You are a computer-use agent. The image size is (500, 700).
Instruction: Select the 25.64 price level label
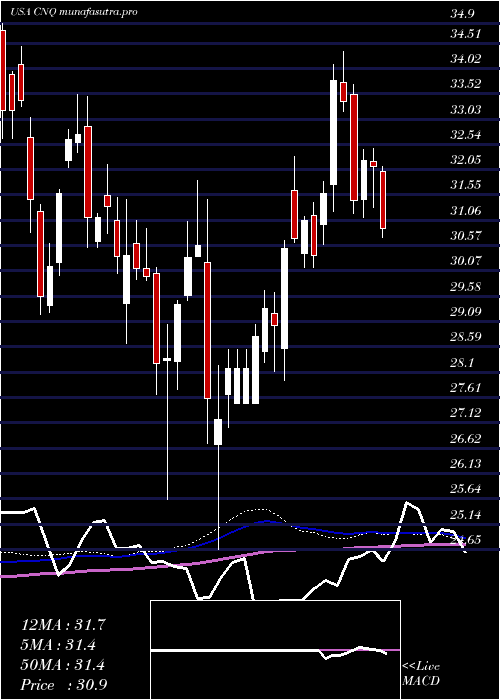466,489
